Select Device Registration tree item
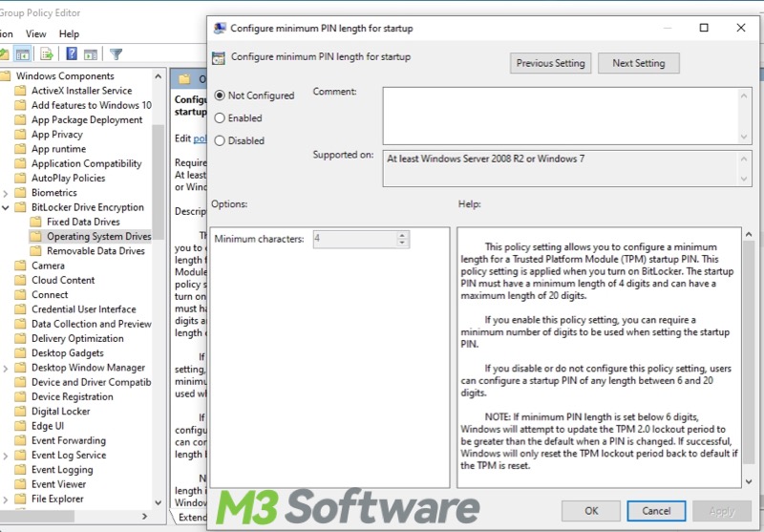This screenshot has width=764, height=532. pyautogui.click(x=73, y=397)
